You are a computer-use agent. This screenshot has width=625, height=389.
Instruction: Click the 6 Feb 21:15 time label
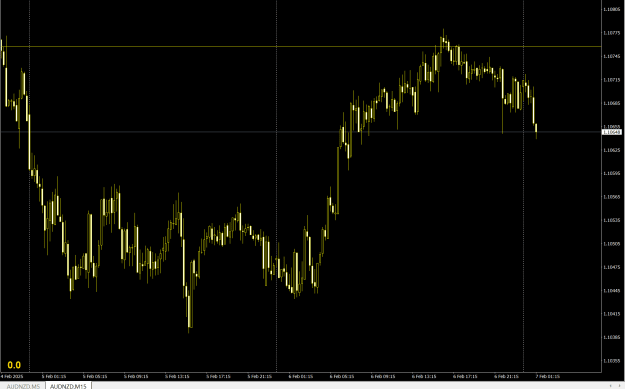507,376
